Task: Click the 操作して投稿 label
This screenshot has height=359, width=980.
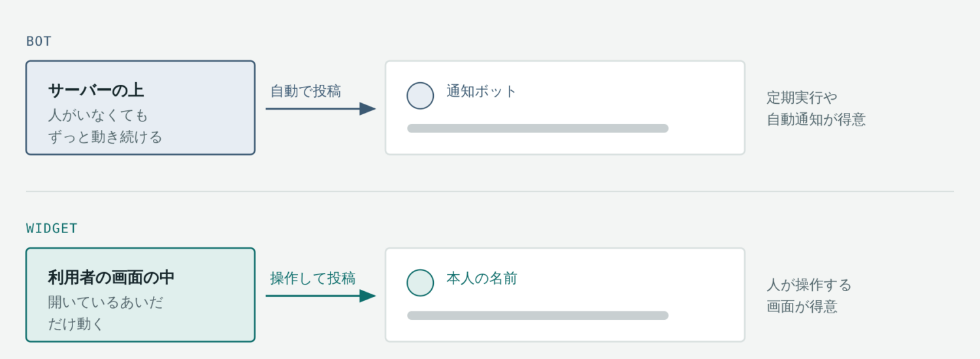Action: [313, 278]
